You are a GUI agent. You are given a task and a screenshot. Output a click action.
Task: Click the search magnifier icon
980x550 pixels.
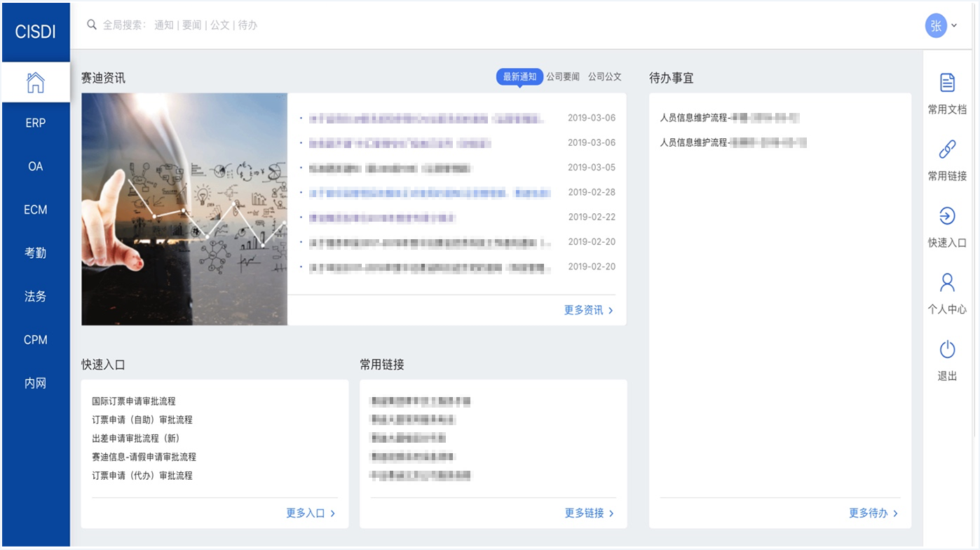[91, 25]
